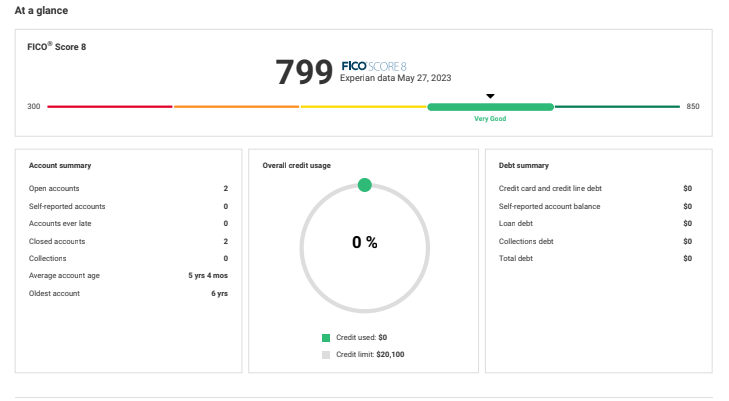This screenshot has width=729, height=401.
Task: Click the 'Accounts ever late' row label
Action: pos(60,224)
